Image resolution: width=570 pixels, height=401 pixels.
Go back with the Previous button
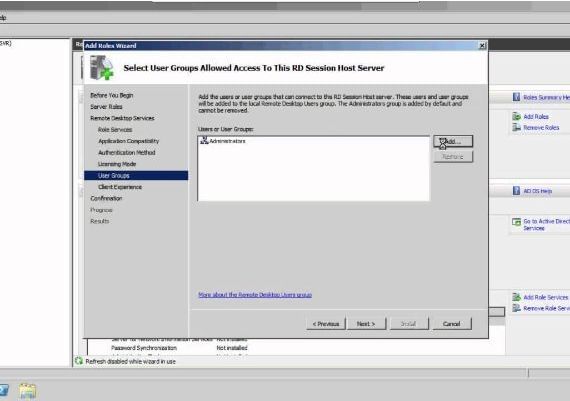[326, 324]
